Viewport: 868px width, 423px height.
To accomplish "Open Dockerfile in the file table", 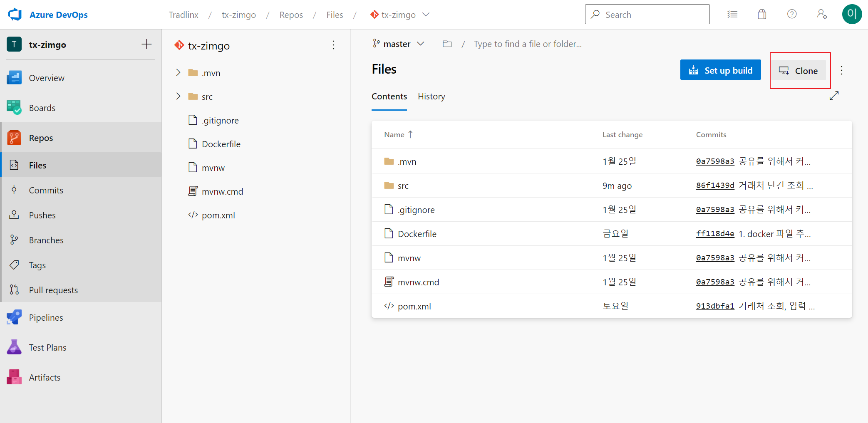I will 417,234.
